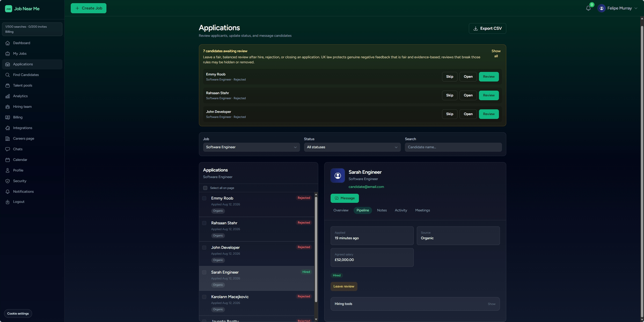Click the Job Near Me logo
644x322 pixels.
click(x=22, y=9)
